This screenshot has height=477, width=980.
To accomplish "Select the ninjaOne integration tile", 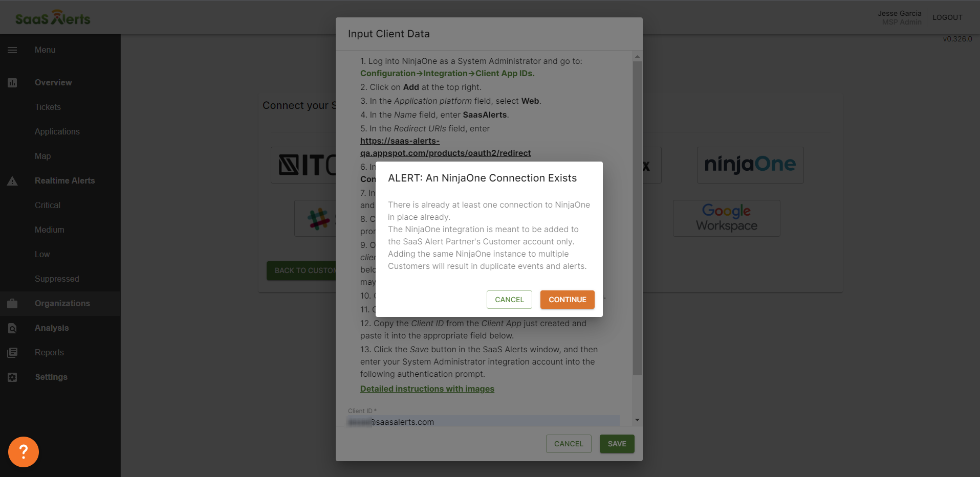I will tap(750, 165).
